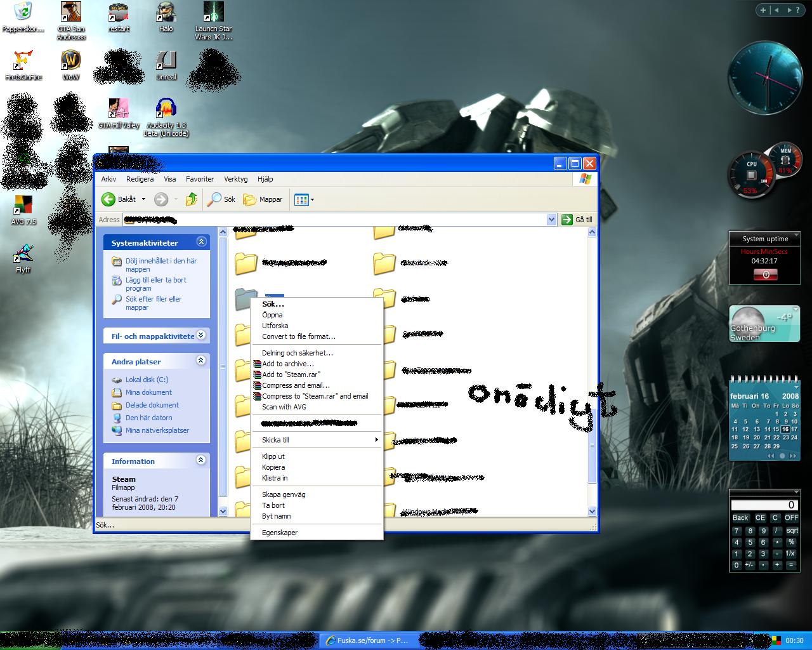Click the Gå till go button
This screenshot has height=650, width=812.
tap(577, 220)
